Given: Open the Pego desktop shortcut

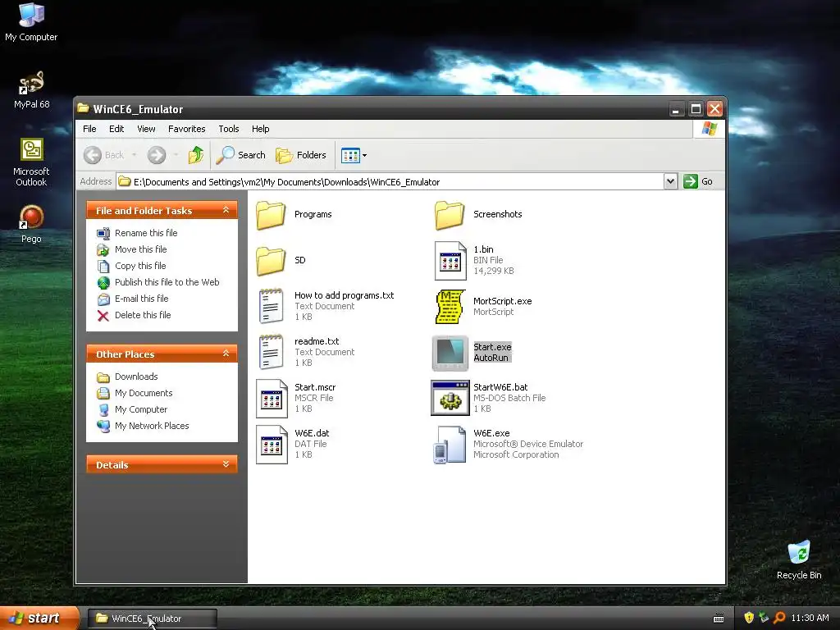Looking at the screenshot, I should [31, 217].
